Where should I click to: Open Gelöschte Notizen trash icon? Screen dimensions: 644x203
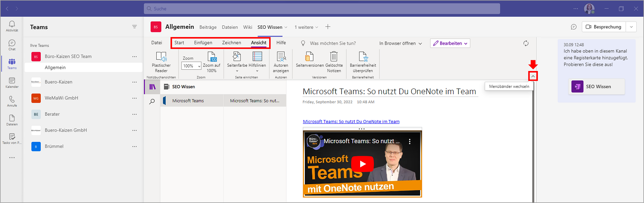click(x=334, y=56)
